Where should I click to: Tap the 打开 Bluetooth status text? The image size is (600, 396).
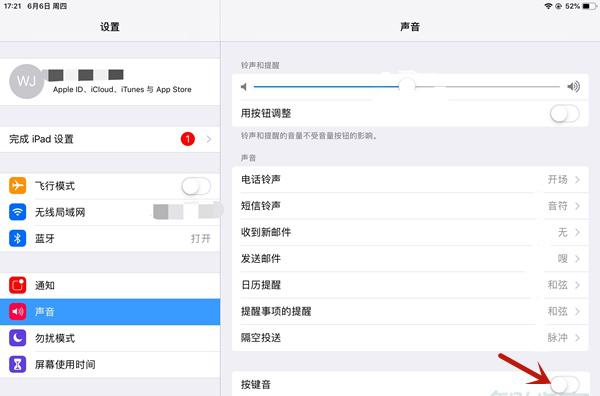[x=201, y=239]
